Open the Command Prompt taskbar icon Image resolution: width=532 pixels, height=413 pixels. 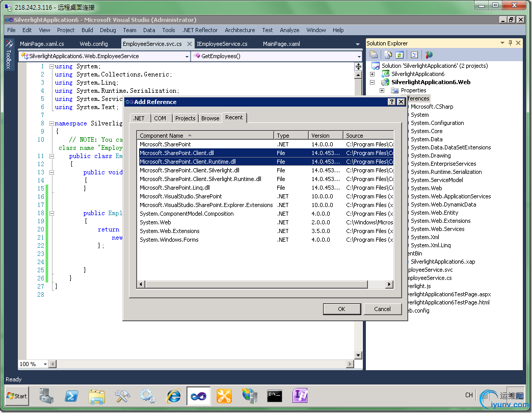point(275,396)
